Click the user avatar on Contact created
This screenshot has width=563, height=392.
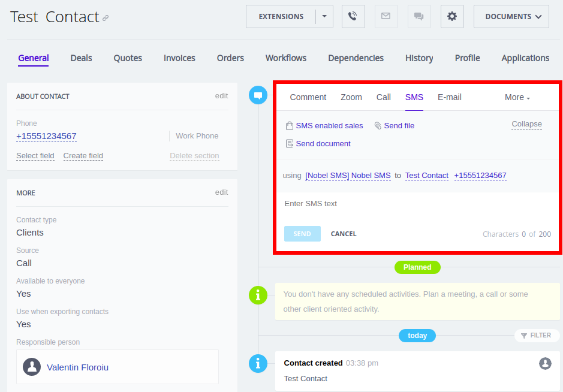(x=545, y=363)
